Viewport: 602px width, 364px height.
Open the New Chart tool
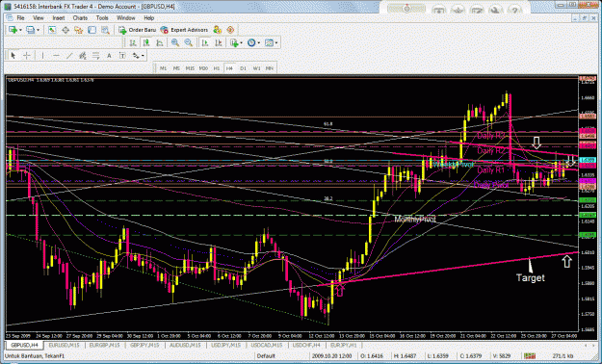click(13, 30)
